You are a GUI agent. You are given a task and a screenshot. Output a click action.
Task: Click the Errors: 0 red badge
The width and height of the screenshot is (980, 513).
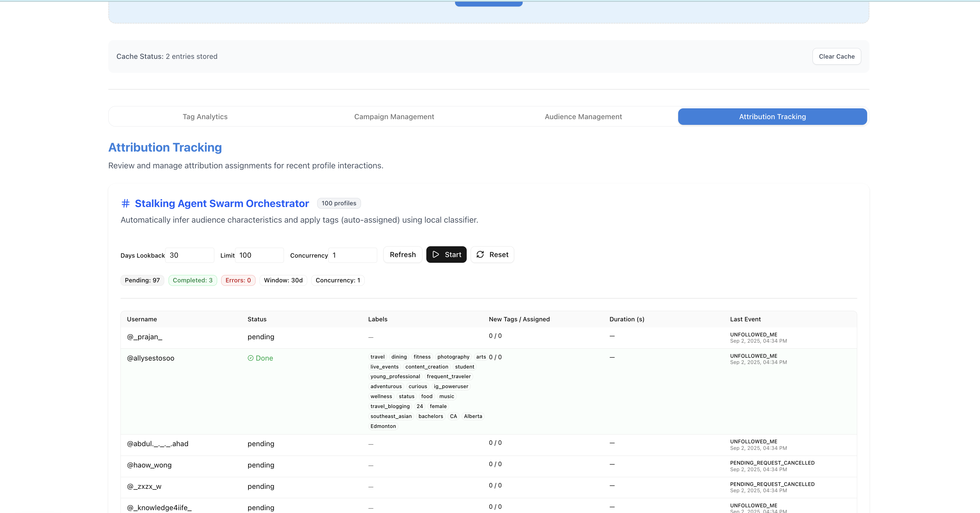pos(238,280)
